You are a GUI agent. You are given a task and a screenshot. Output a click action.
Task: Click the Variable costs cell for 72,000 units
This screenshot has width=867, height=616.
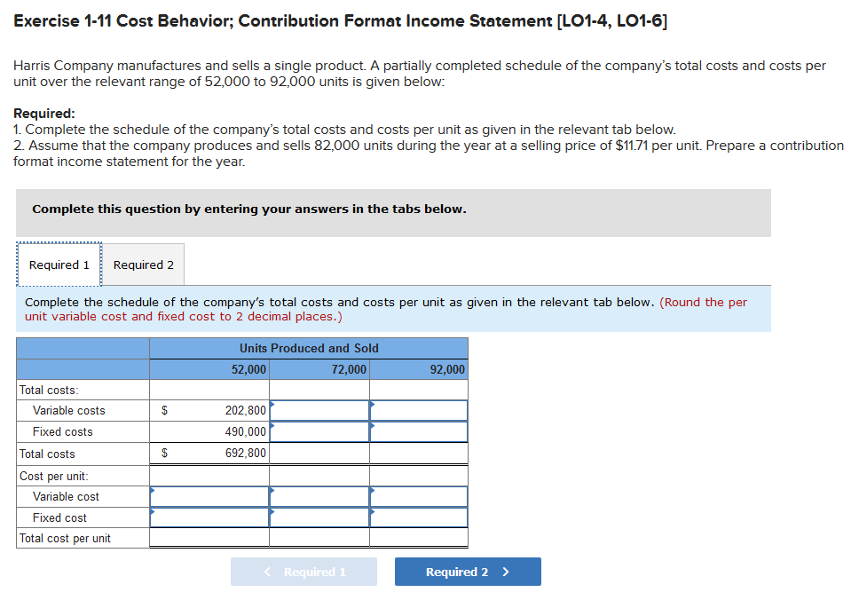point(319,410)
